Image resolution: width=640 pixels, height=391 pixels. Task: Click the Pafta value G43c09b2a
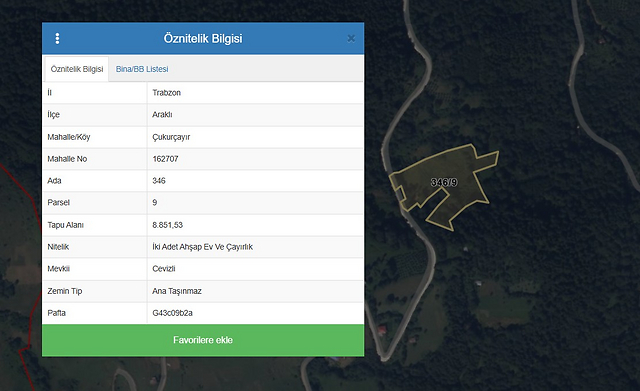[x=172, y=313]
